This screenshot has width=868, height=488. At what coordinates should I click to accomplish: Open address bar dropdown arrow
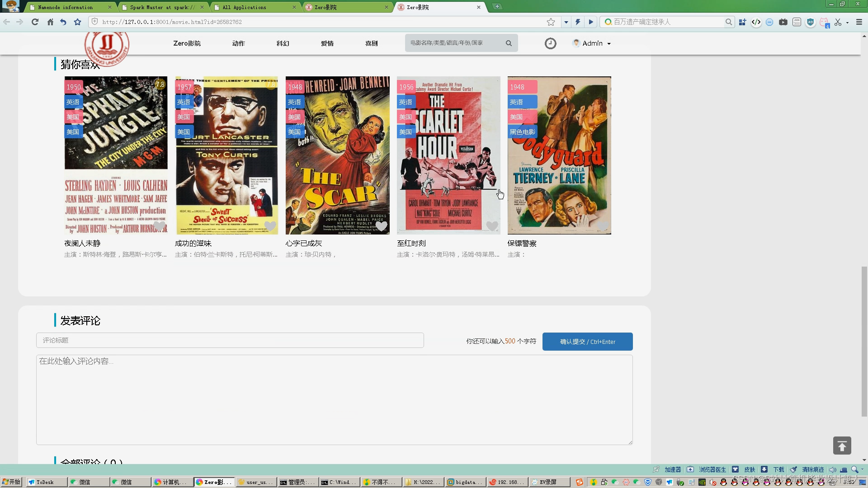(566, 22)
